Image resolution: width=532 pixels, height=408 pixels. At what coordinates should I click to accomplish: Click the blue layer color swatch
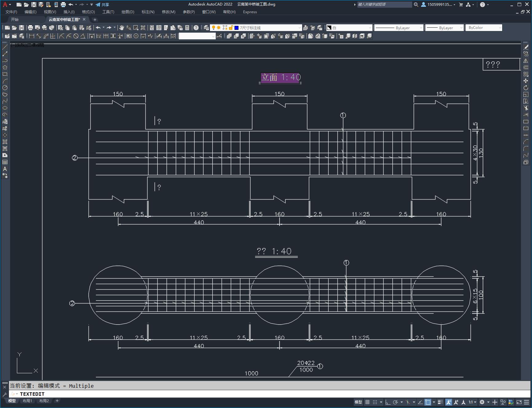[x=236, y=28]
